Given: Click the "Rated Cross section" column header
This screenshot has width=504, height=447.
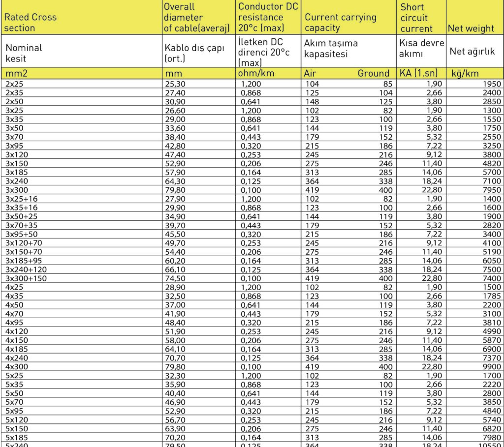Looking at the screenshot, I should click(x=31, y=22).
